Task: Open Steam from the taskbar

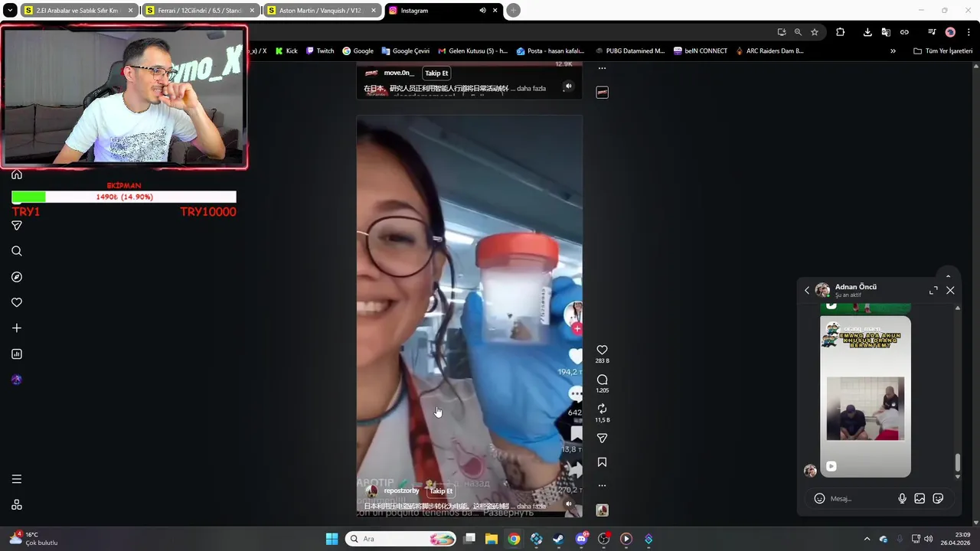Action: point(558,539)
